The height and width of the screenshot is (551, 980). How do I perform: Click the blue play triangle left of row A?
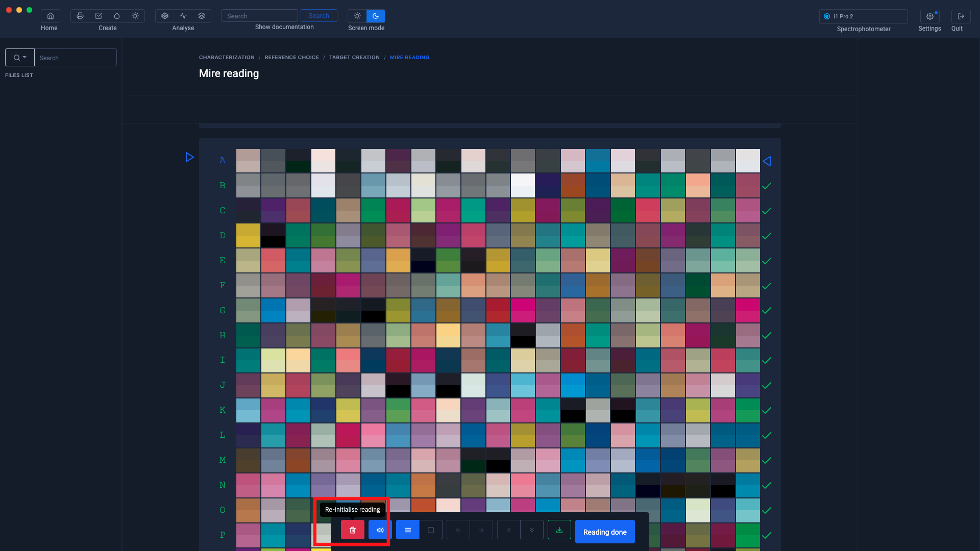coord(189,157)
